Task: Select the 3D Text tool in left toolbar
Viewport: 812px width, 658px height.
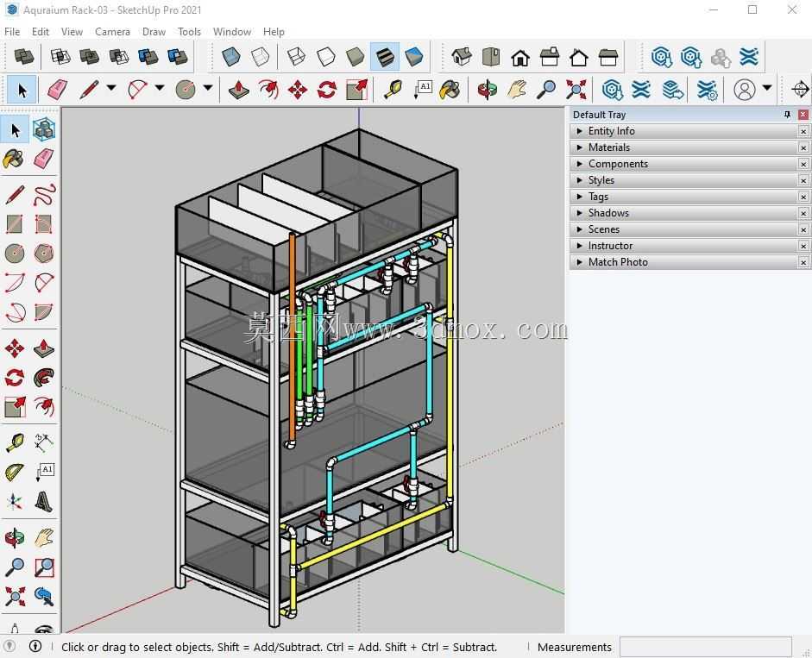Action: point(44,501)
